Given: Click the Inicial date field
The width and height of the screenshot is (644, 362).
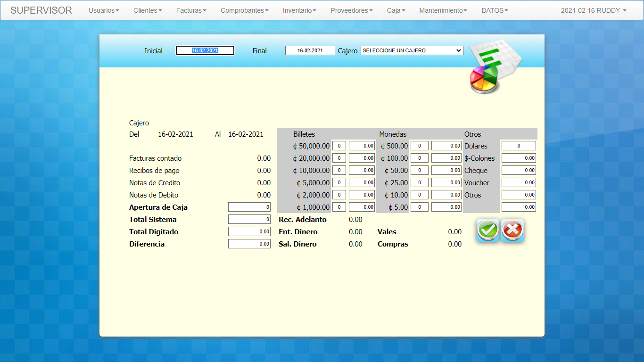Looking at the screenshot, I should click(205, 50).
